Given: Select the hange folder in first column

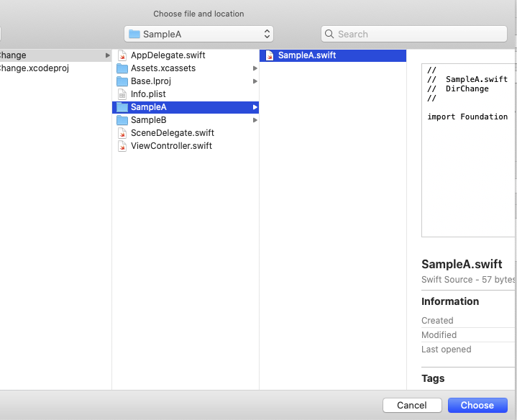Looking at the screenshot, I should click(55, 55).
